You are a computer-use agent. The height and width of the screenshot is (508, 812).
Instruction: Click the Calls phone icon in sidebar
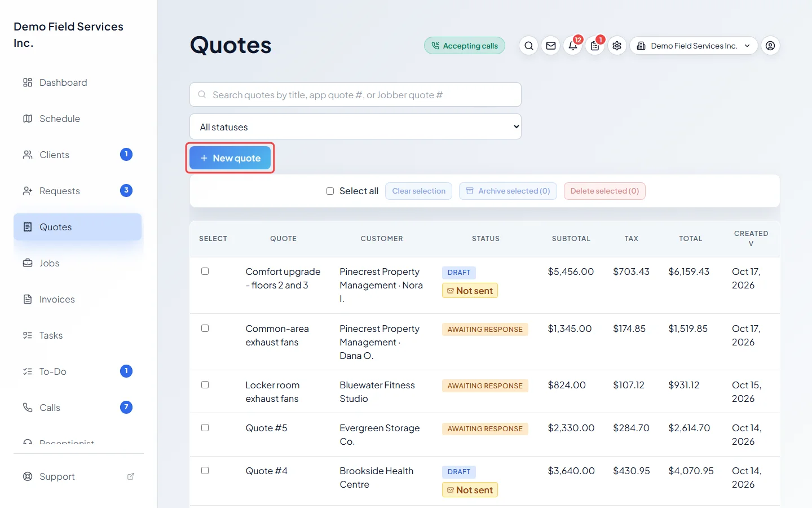click(28, 408)
